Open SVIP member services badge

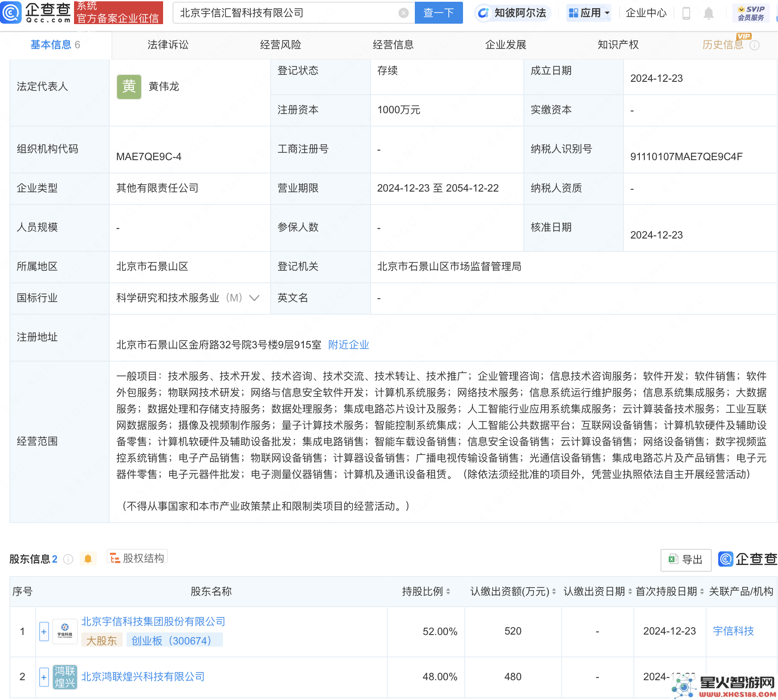pos(751,13)
